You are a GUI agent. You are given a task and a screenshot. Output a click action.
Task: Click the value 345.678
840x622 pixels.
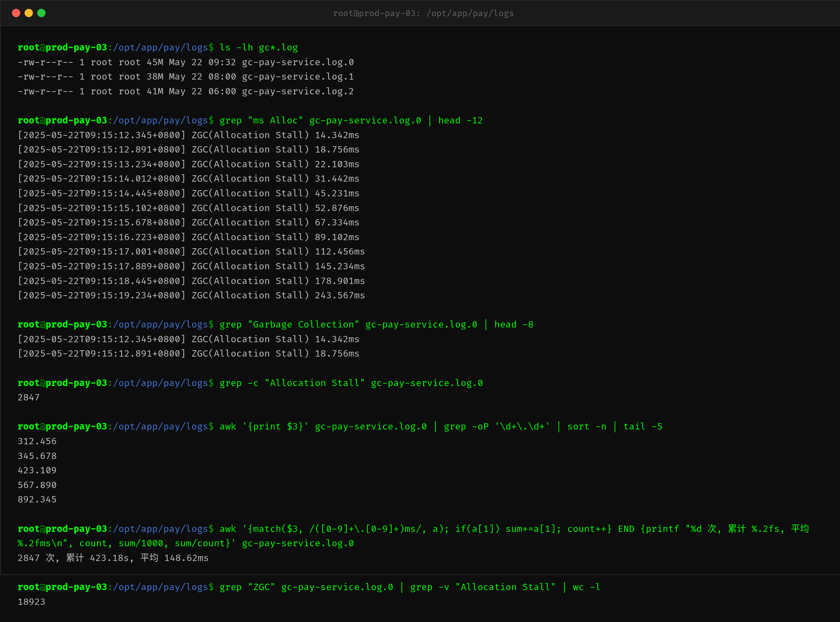point(37,456)
